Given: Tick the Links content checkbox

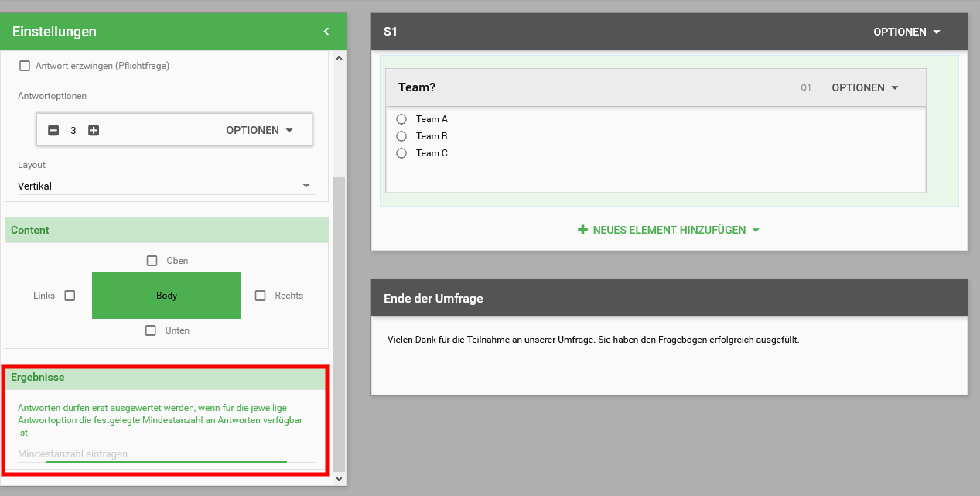Looking at the screenshot, I should click(x=70, y=296).
